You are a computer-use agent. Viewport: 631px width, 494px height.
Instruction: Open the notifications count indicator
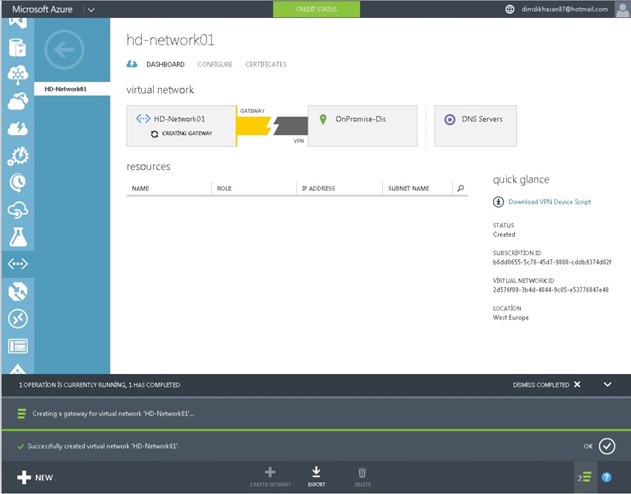(x=584, y=478)
